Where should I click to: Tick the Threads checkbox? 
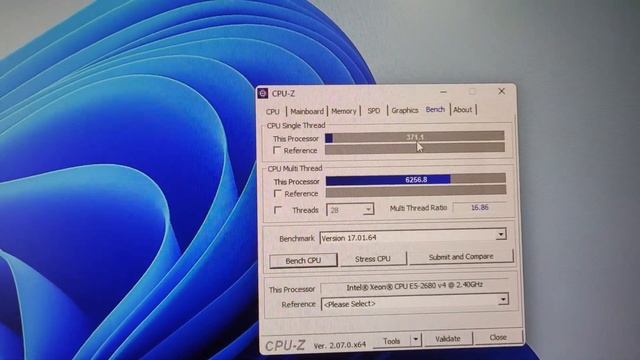(x=278, y=210)
